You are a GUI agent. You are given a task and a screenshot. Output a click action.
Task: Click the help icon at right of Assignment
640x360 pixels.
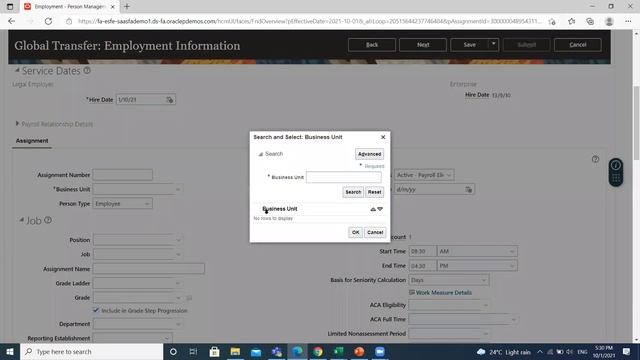tap(596, 159)
